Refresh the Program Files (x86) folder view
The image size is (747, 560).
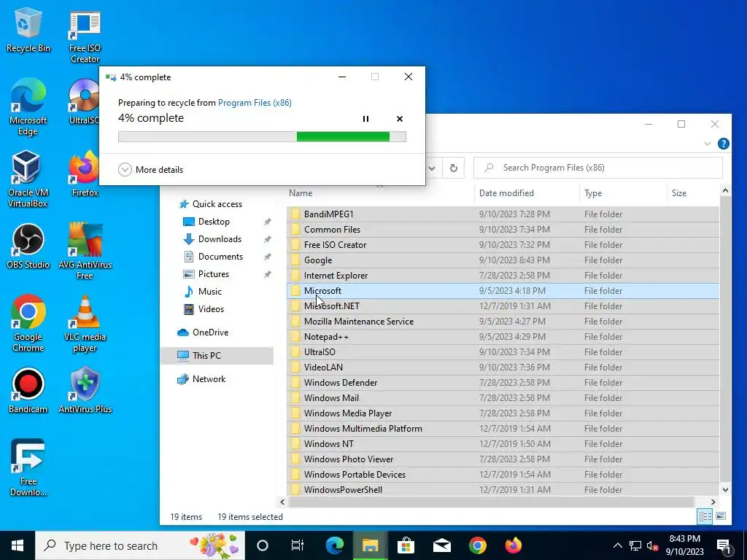click(454, 168)
